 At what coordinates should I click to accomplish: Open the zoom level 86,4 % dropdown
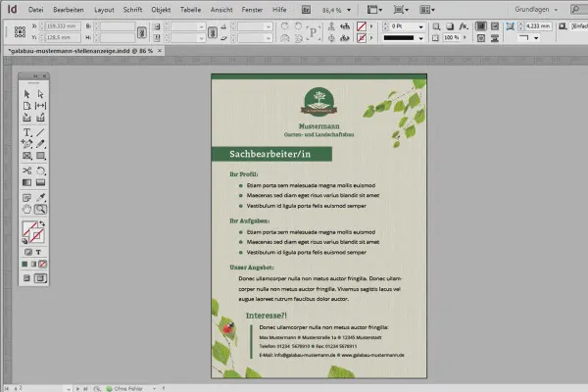click(349, 10)
